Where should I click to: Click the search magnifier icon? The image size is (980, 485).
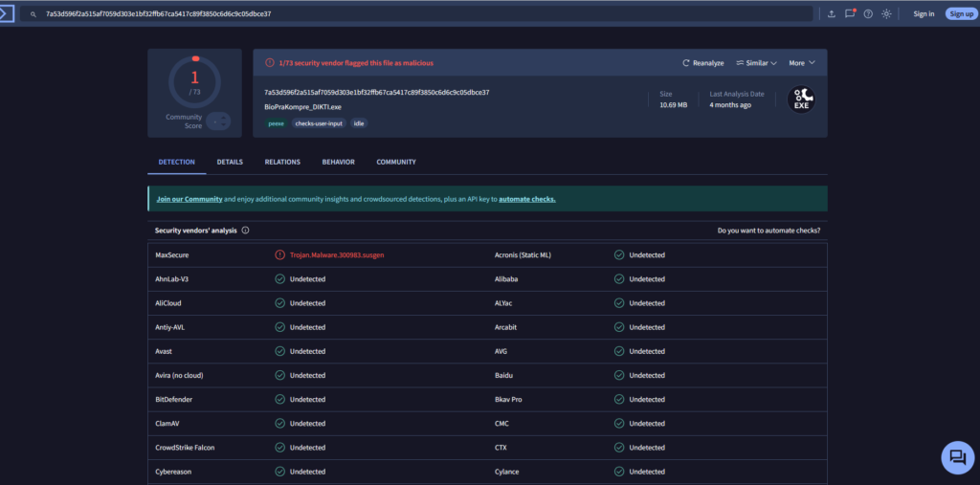(x=33, y=13)
